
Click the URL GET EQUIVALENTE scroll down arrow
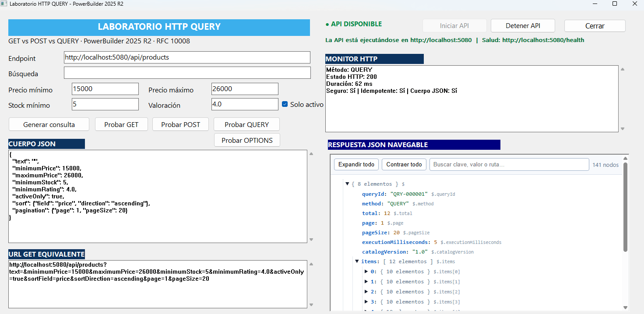coord(311,305)
